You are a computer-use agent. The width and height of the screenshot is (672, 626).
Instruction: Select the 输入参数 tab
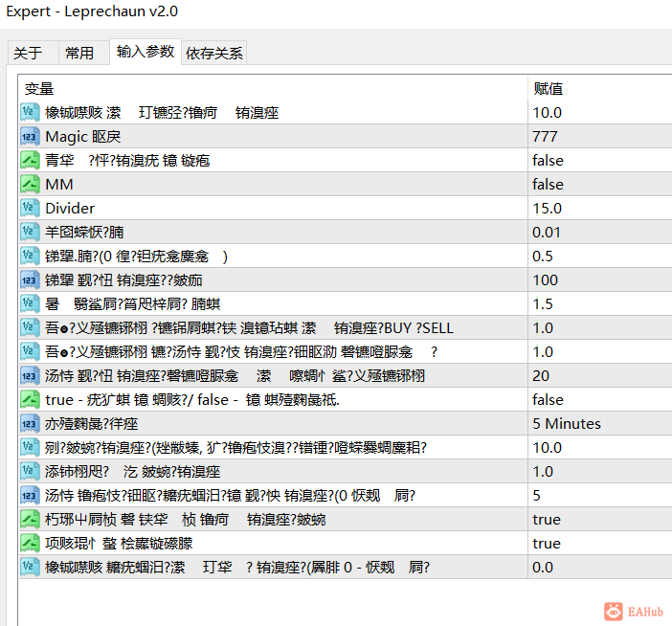(146, 52)
